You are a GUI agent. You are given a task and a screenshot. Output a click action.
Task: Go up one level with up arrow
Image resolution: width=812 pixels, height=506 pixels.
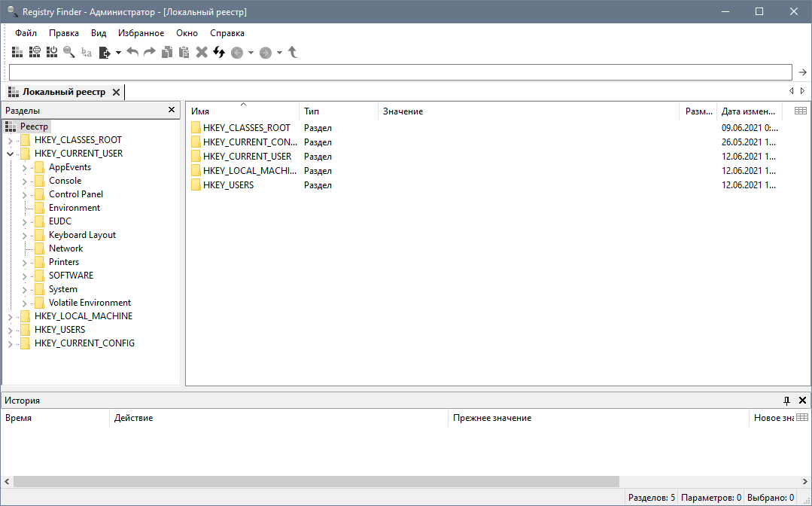[293, 52]
